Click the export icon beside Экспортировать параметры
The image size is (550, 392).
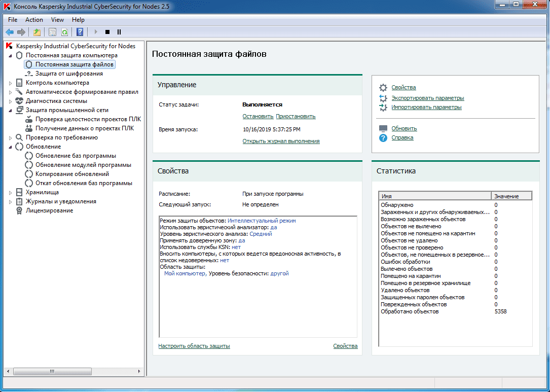383,98
